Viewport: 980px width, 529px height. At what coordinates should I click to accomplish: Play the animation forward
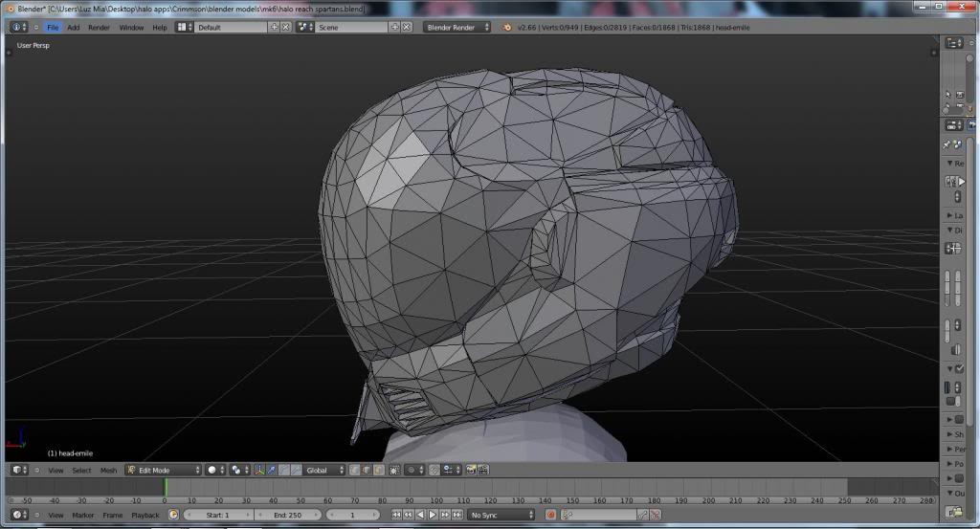433,515
